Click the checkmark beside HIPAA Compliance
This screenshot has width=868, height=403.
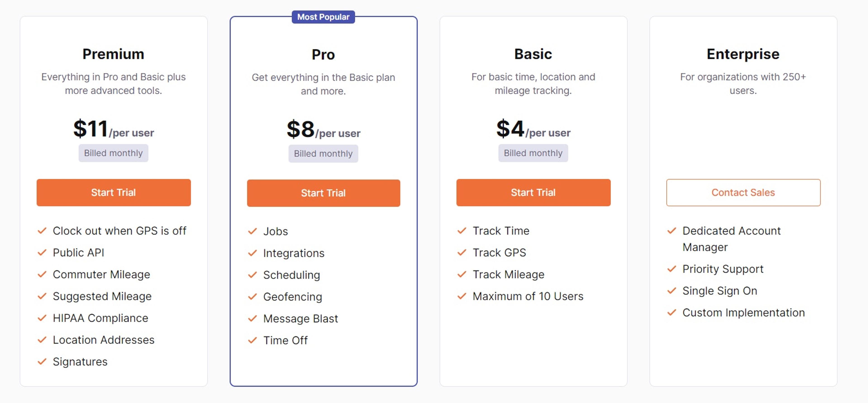[x=43, y=318]
